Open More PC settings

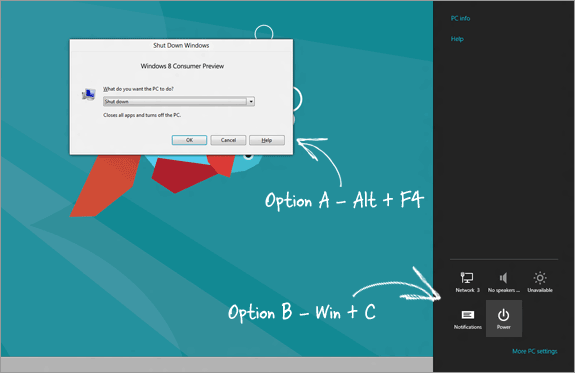(535, 351)
